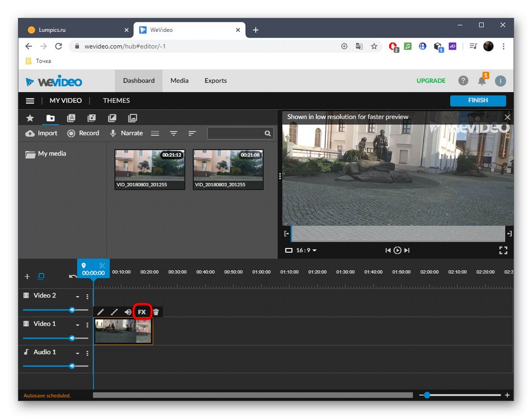
Task: Expand the Audio 1 track dropdown arrow
Action: [78, 353]
